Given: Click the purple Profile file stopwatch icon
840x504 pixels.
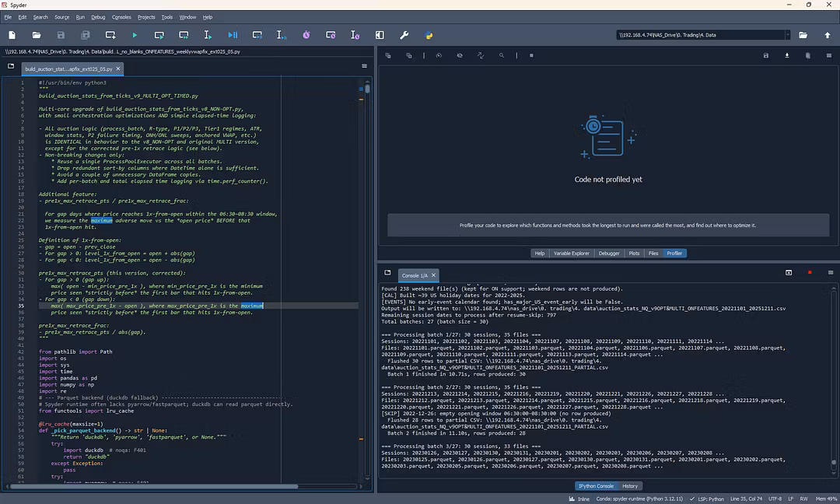Looking at the screenshot, I should (306, 35).
